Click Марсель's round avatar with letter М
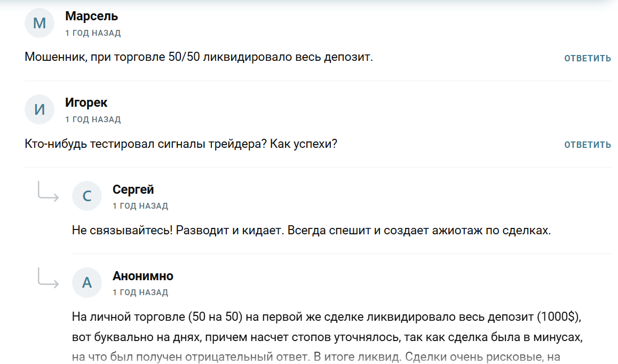This screenshot has height=364, width=618. (39, 23)
